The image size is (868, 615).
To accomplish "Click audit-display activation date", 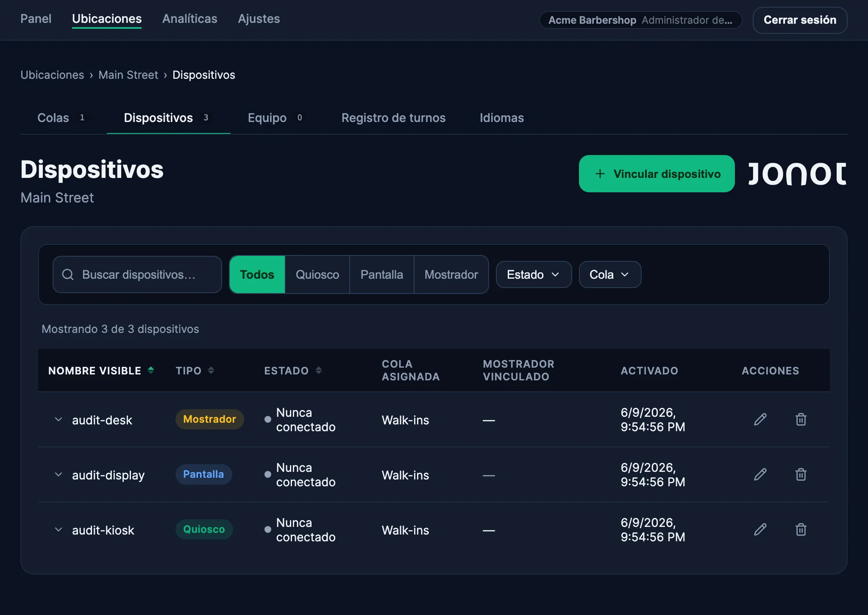I will (x=653, y=475).
